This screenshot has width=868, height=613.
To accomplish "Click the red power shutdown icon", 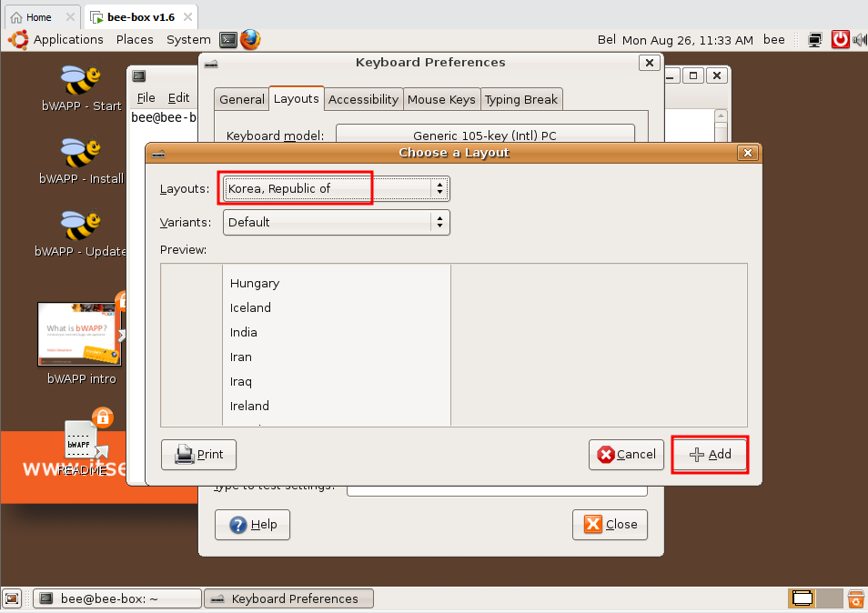I will pos(840,40).
